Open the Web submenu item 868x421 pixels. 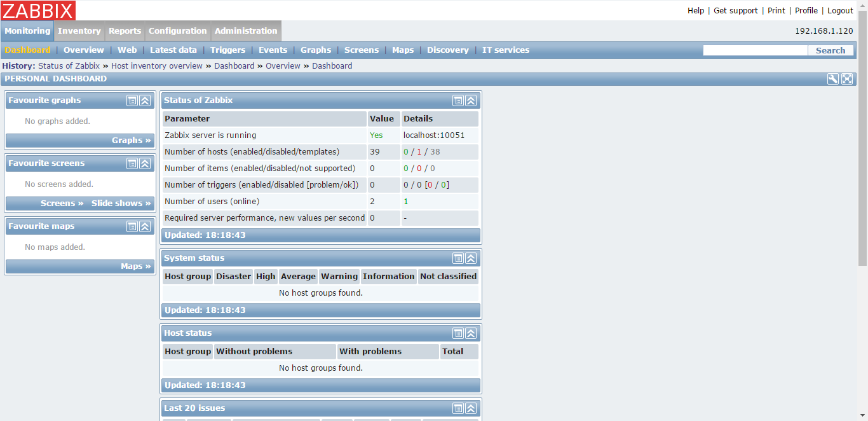point(127,50)
